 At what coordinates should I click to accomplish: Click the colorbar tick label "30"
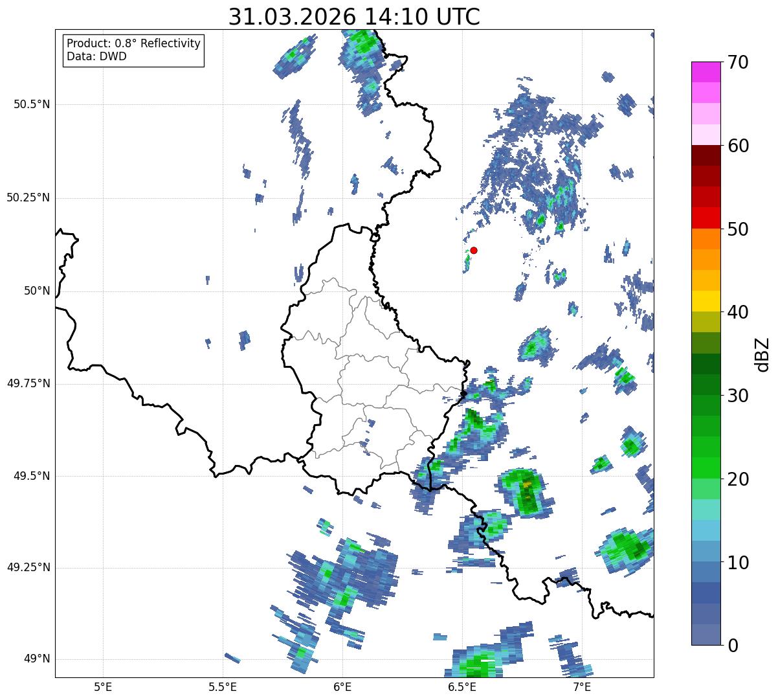pos(738,396)
